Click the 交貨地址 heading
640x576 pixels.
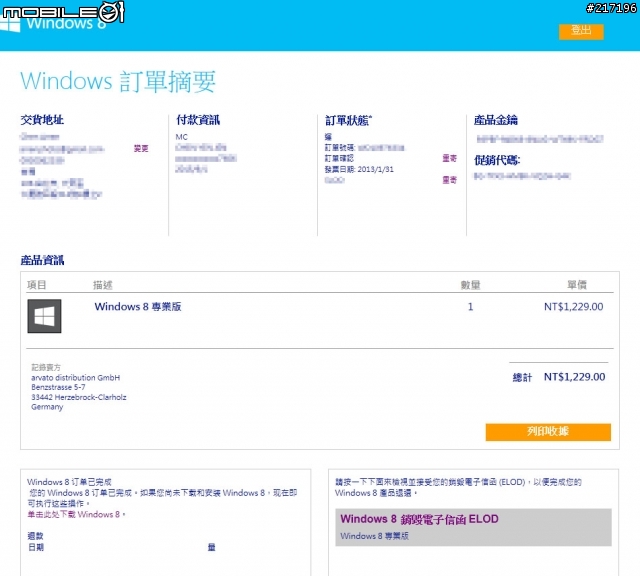(42, 120)
